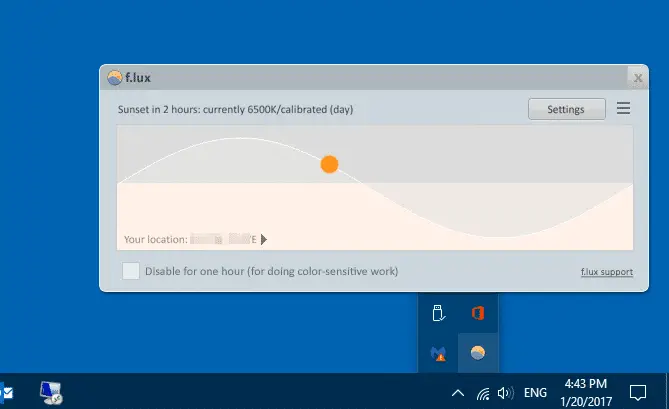Collapse the hidden tray icons chevron

pos(458,393)
